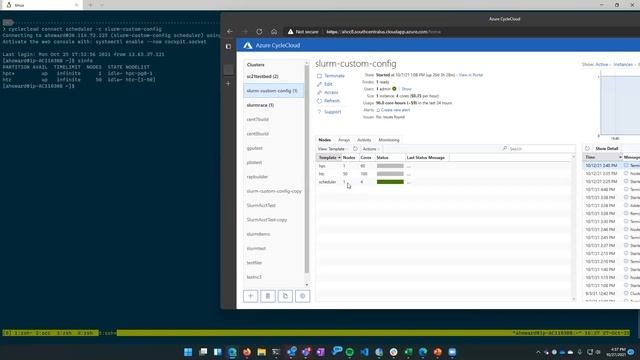Image resolution: width=640 pixels, height=360 pixels.
Task: Add a new cluster with plus button
Action: (x=251, y=296)
